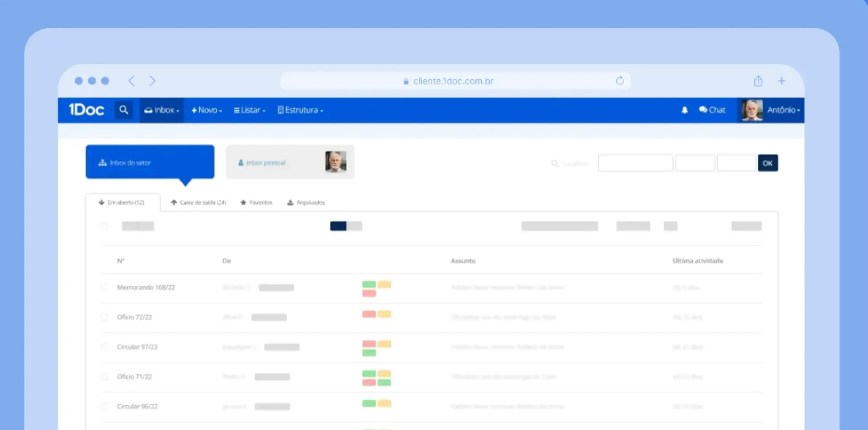Viewport: 868px width, 430px height.
Task: Expand the Inbox dropdown menu
Action: tap(162, 110)
